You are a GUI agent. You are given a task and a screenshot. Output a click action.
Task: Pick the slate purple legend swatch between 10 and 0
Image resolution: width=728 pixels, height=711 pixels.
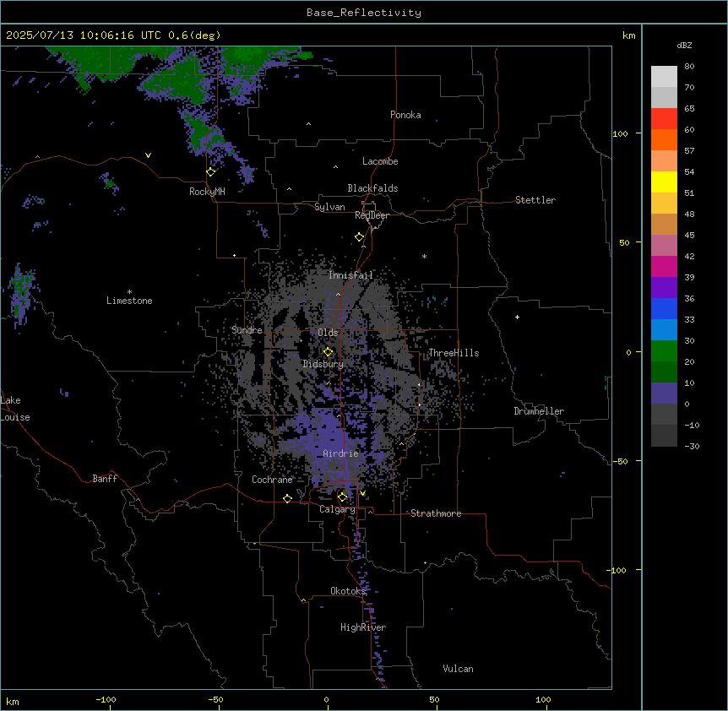click(664, 393)
